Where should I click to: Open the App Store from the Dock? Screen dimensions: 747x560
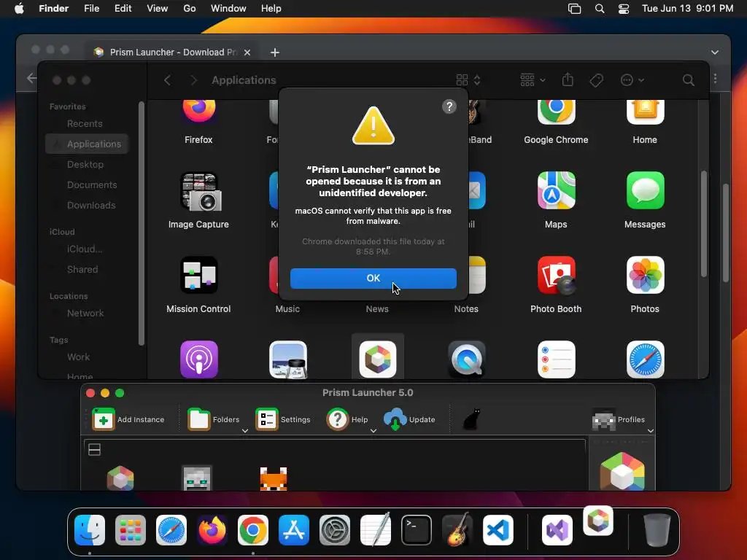point(294,530)
